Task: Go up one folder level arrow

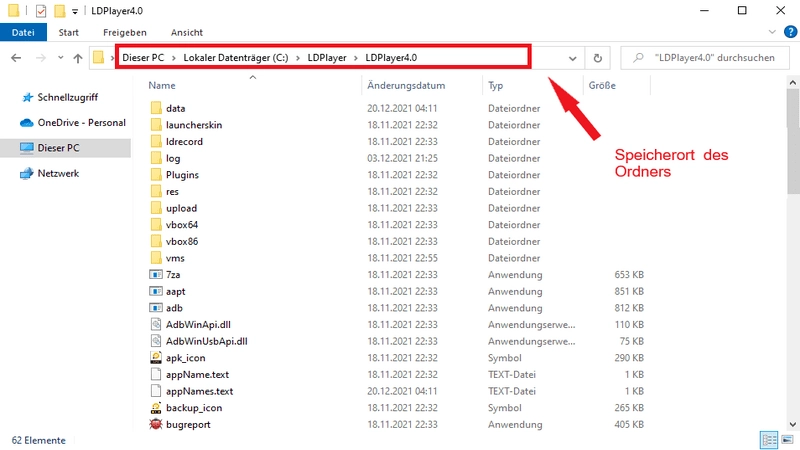Action: pyautogui.click(x=78, y=58)
